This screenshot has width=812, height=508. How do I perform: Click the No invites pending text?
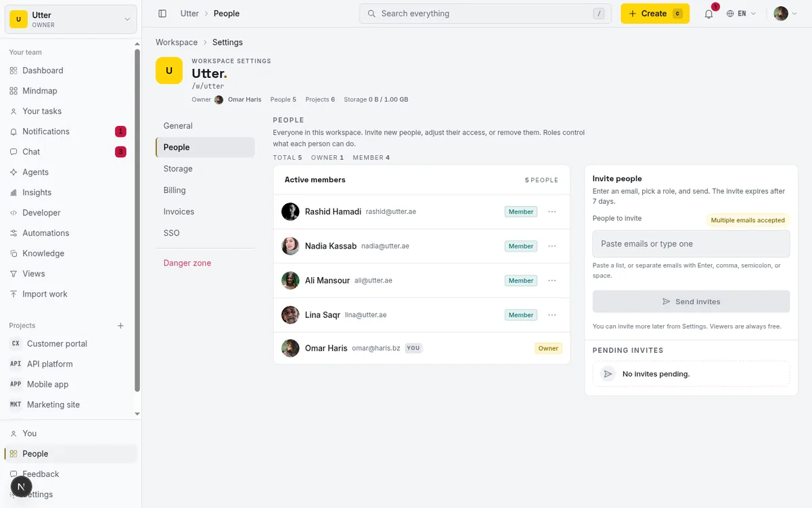[x=656, y=374]
